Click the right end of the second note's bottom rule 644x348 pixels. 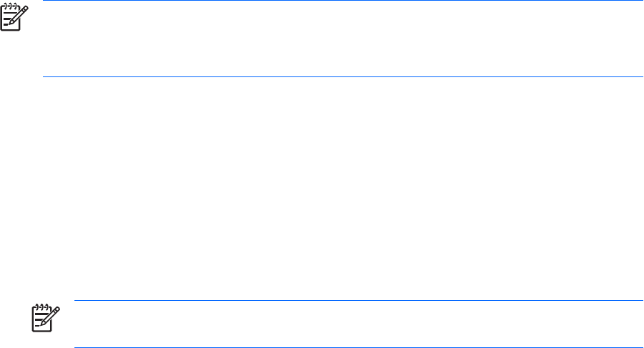point(640,347)
